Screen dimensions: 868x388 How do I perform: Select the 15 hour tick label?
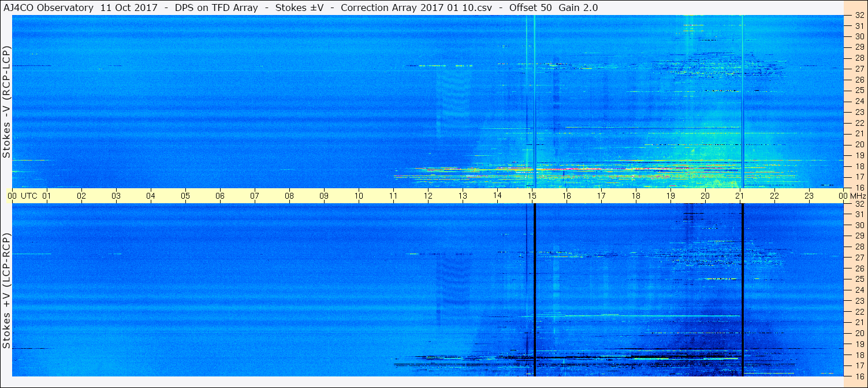pyautogui.click(x=532, y=196)
